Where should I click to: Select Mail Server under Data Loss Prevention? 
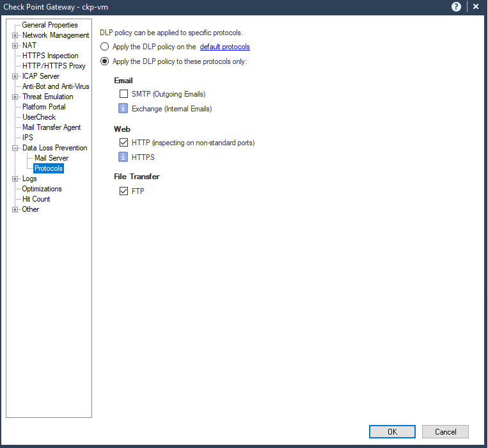coord(51,158)
